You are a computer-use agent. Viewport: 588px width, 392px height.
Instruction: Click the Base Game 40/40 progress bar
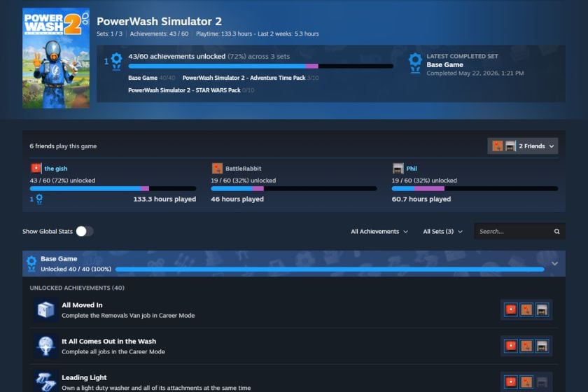[330, 269]
